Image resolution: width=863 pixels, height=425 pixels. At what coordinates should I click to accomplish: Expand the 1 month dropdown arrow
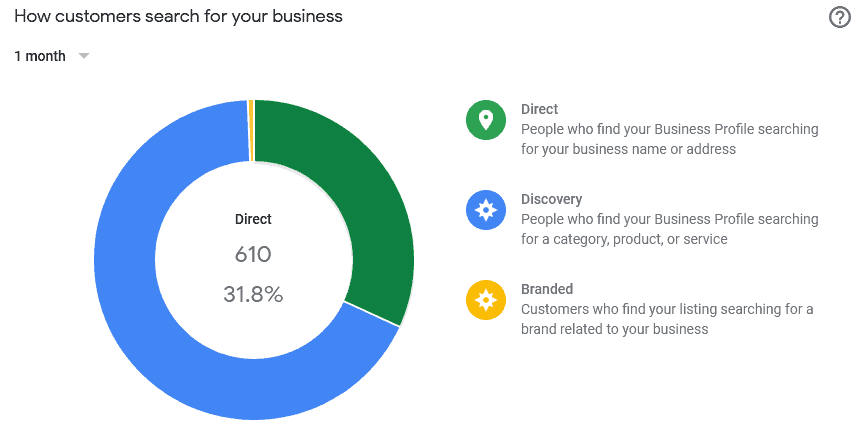[84, 56]
